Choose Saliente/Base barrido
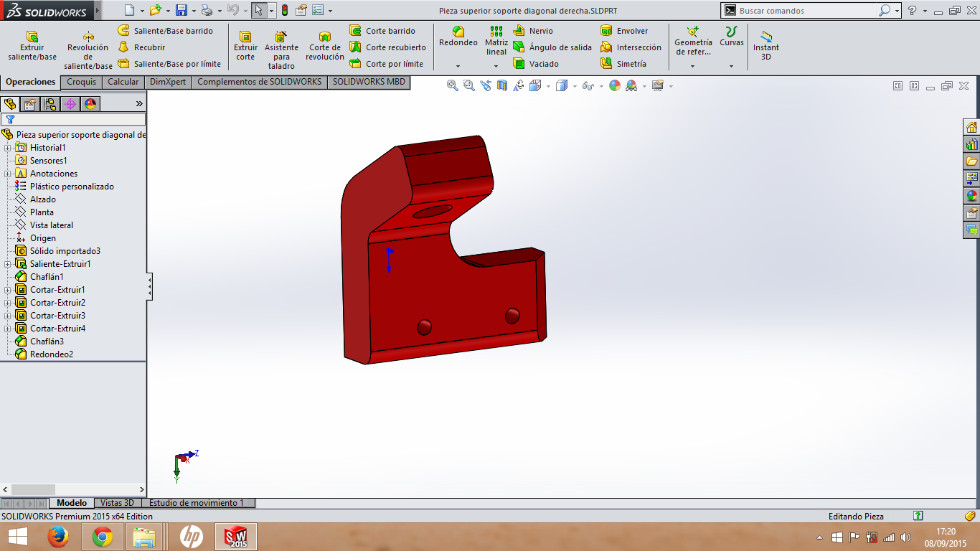 pyautogui.click(x=166, y=31)
